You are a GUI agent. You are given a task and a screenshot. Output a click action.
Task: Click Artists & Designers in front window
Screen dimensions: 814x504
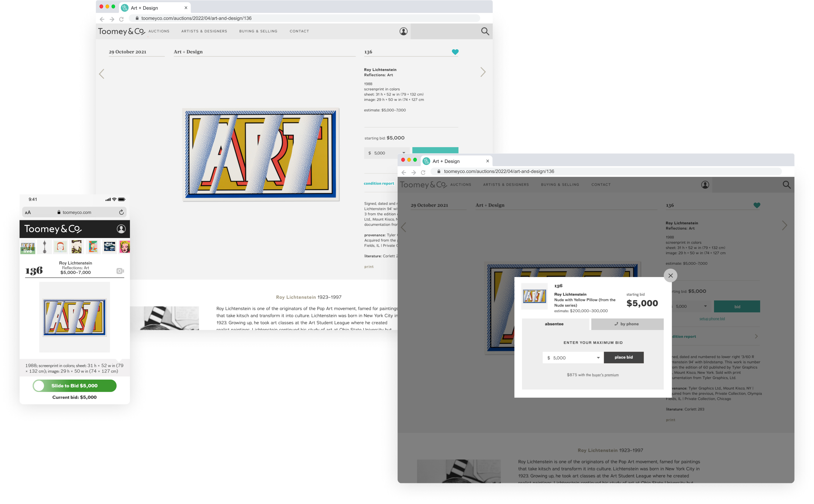point(506,185)
